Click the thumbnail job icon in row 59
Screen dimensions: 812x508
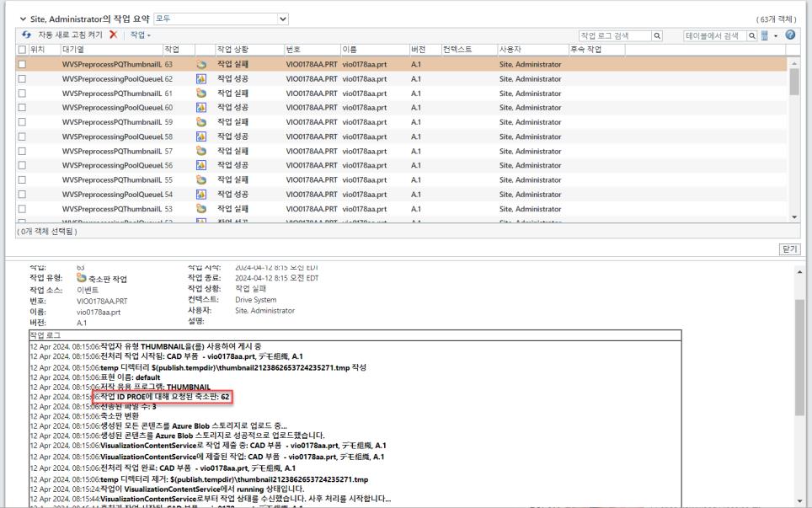pyautogui.click(x=201, y=122)
